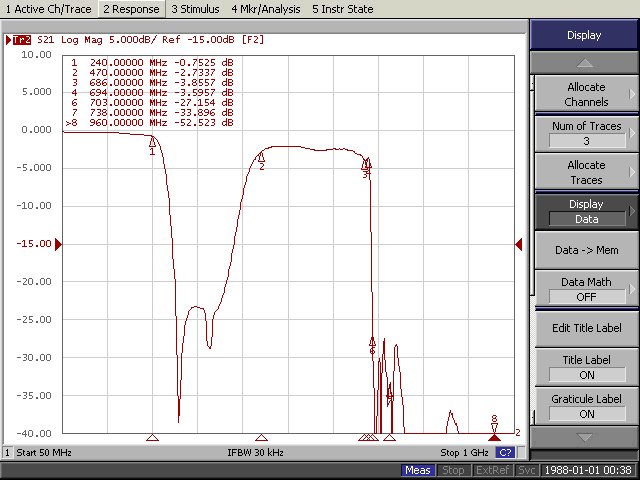Open the 4 Mkr/Analysis menu
Viewport: 640px width, 480px height.
266,8
